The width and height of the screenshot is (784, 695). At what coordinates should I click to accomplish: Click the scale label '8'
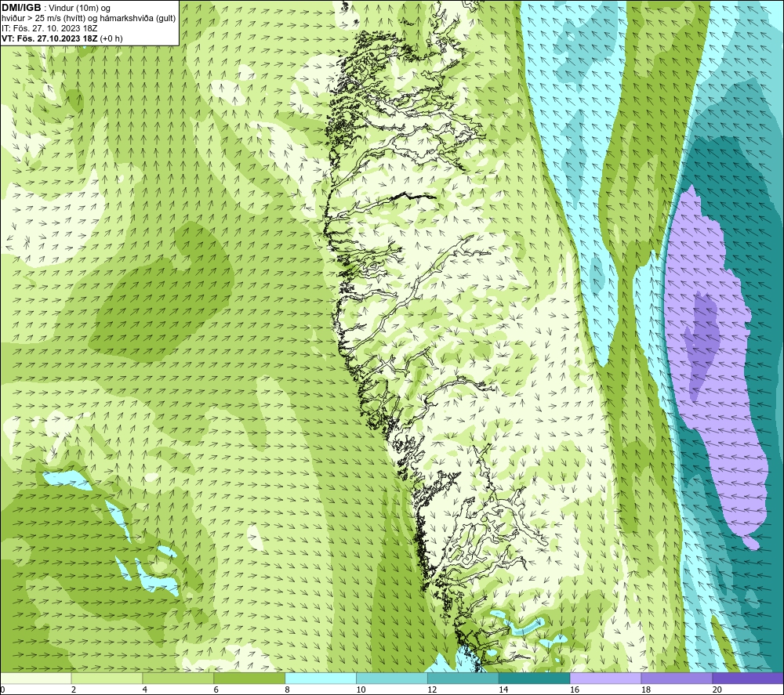click(287, 690)
